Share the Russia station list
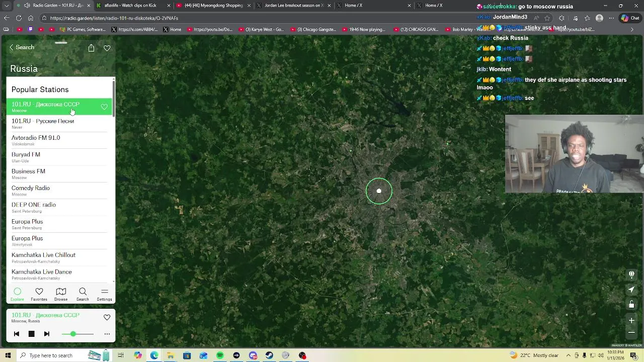This screenshot has height=362, width=644. (91, 48)
